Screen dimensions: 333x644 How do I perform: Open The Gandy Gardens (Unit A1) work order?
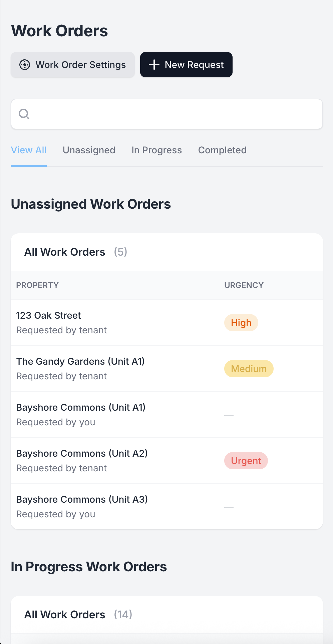coord(80,361)
